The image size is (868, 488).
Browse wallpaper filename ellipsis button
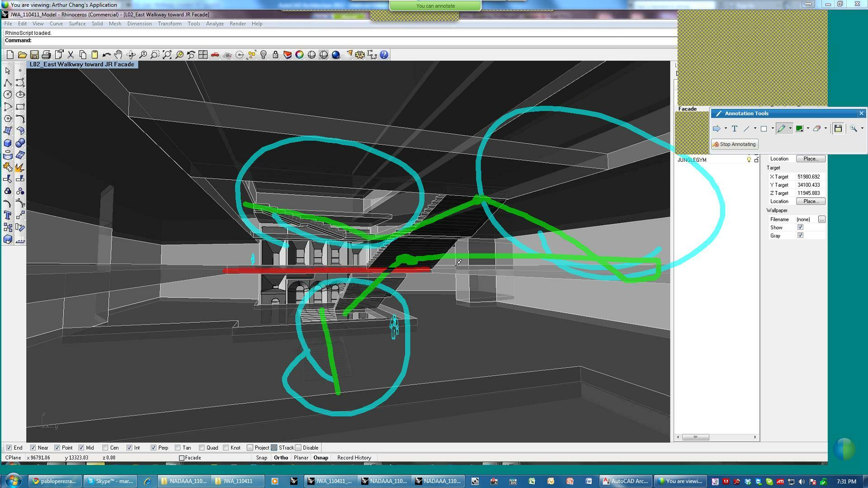(821, 219)
